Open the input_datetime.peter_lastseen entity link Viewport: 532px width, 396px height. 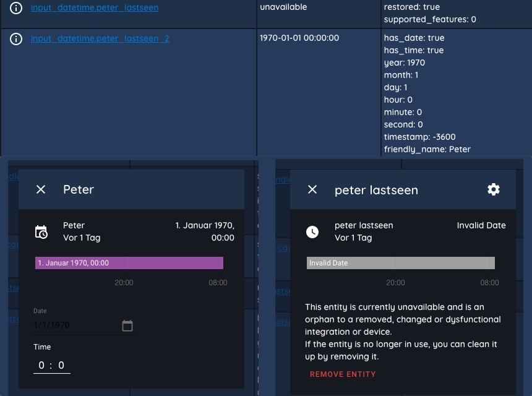point(95,7)
